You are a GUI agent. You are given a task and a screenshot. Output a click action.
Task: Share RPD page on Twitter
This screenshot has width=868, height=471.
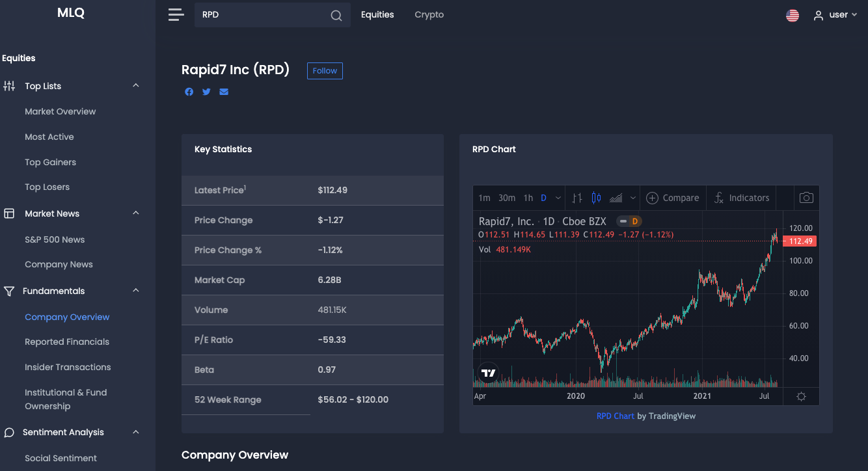coord(206,92)
